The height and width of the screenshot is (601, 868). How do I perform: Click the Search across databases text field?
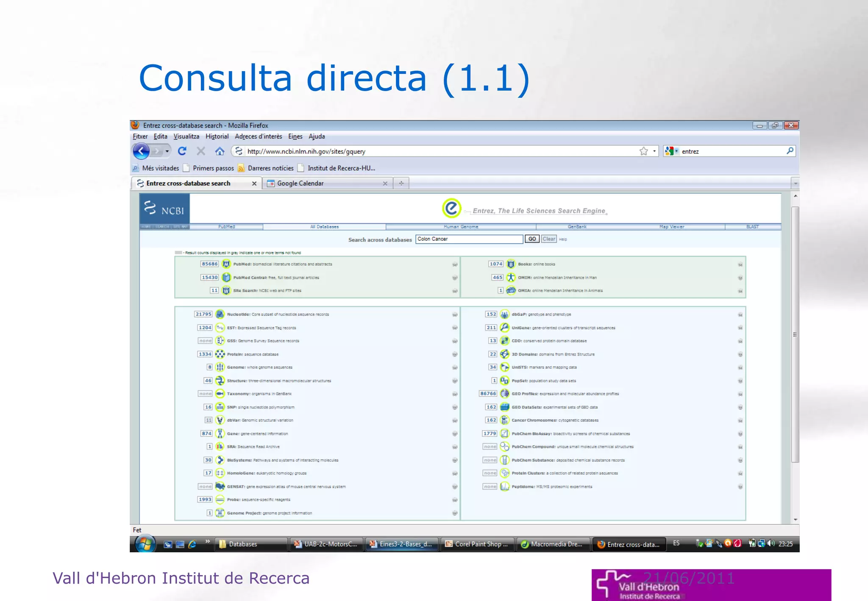(x=469, y=239)
